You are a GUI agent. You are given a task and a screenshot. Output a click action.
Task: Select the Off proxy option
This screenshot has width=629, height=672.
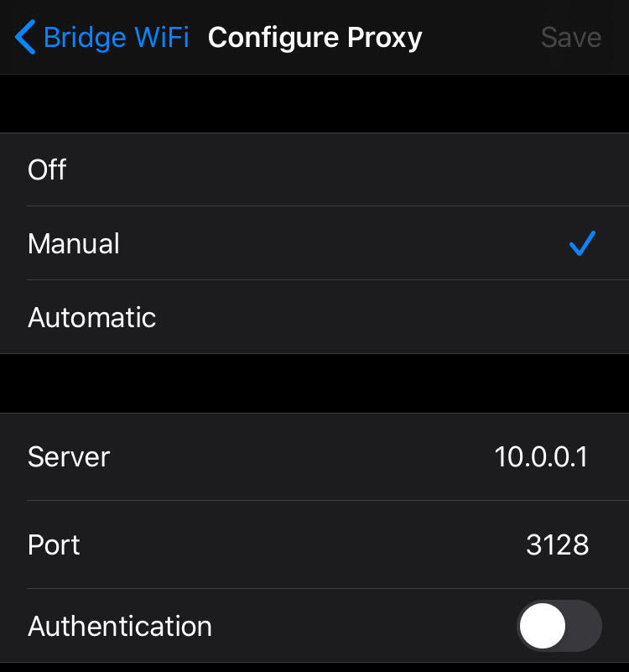(314, 170)
